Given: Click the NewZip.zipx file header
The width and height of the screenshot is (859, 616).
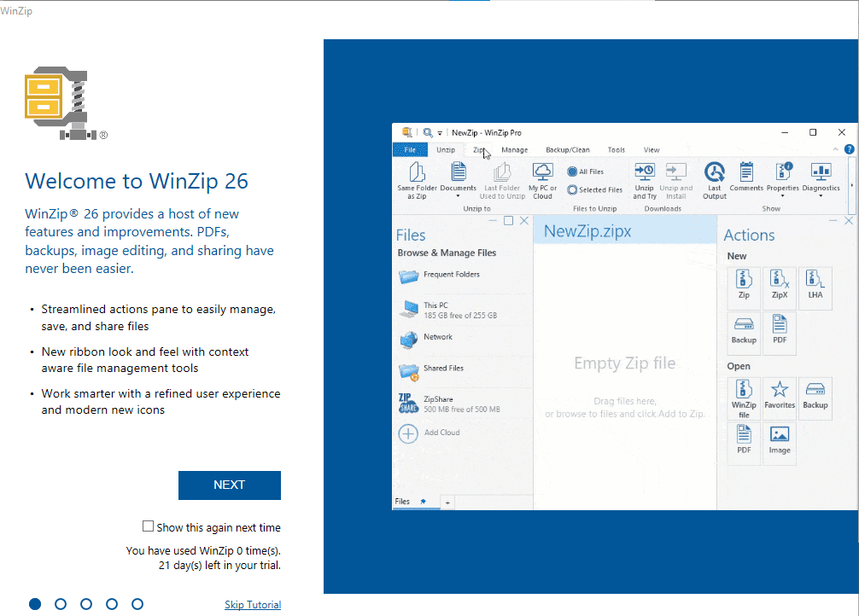Looking at the screenshot, I should coord(625,231).
